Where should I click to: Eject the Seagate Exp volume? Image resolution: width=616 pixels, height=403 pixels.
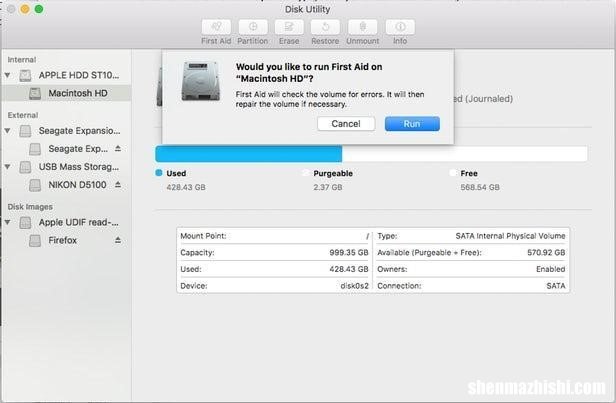click(x=118, y=148)
